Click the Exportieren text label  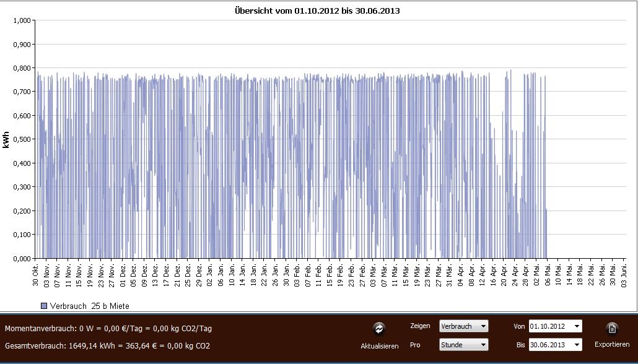[612, 344]
